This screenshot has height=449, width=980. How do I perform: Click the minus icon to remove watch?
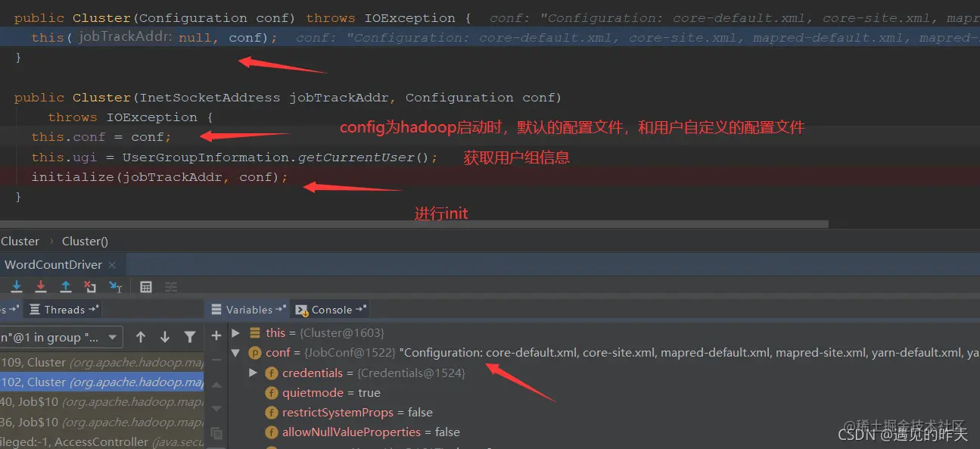(x=216, y=360)
